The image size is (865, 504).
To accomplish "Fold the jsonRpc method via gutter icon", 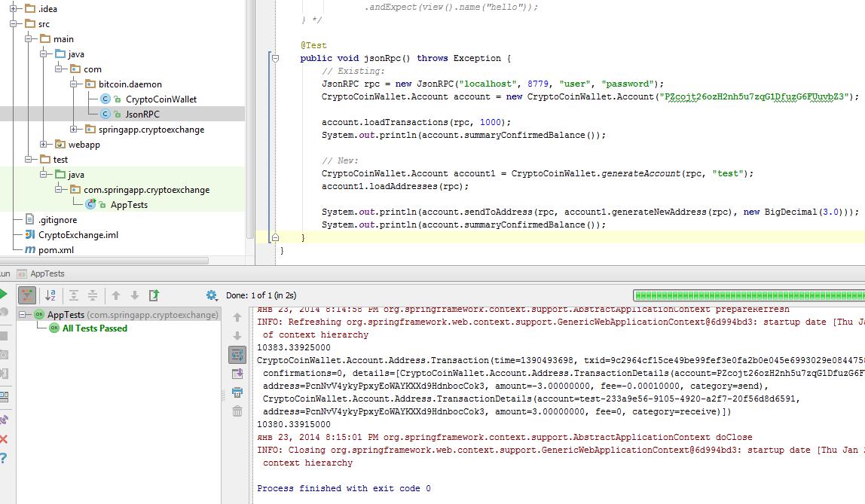I will point(275,58).
